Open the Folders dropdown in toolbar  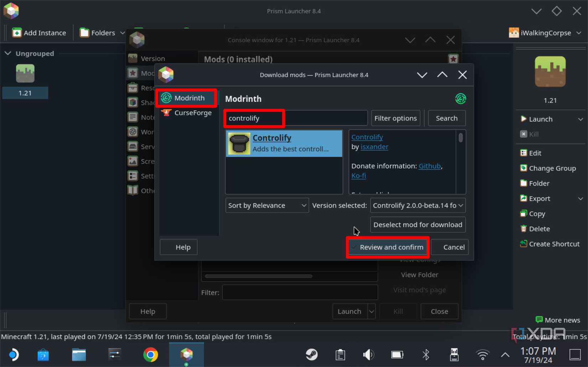pyautogui.click(x=102, y=33)
